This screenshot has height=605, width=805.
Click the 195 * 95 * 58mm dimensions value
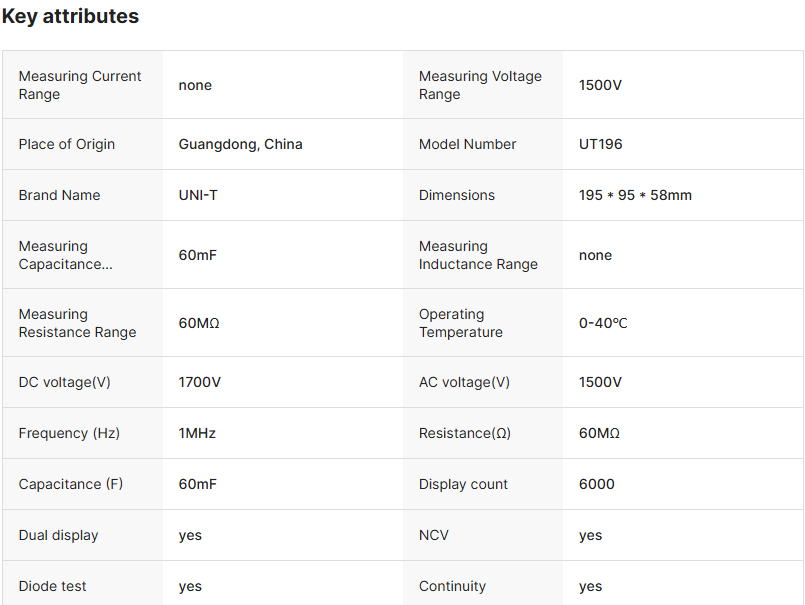click(635, 195)
